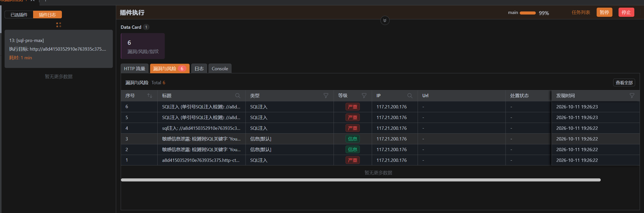Click the 处置状态 column header

click(519, 96)
